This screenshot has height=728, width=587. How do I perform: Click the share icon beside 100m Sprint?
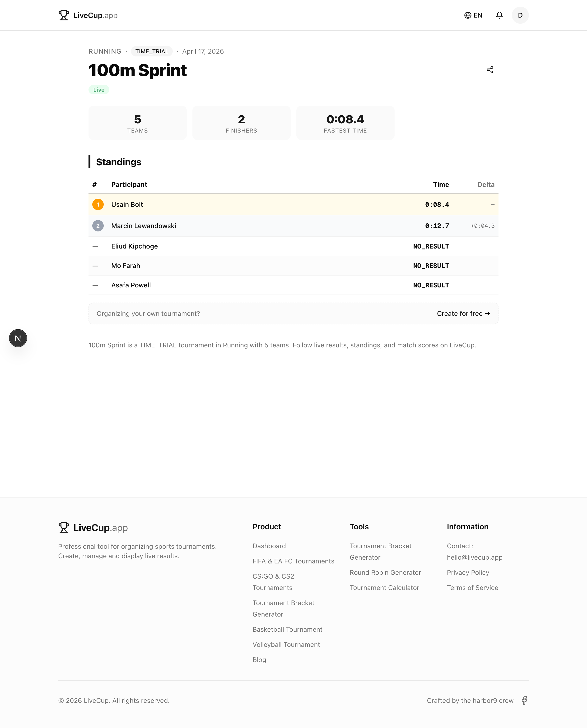tap(490, 70)
